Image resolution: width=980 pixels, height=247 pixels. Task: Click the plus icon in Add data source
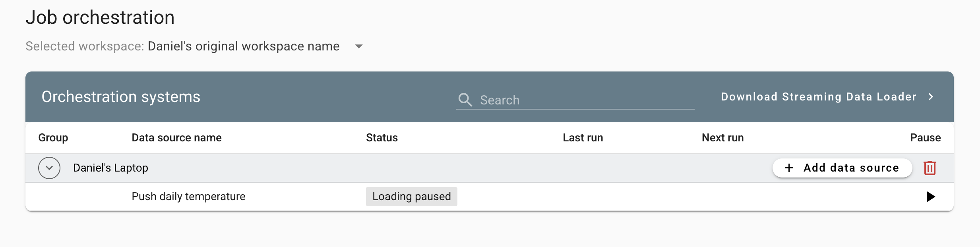(789, 168)
